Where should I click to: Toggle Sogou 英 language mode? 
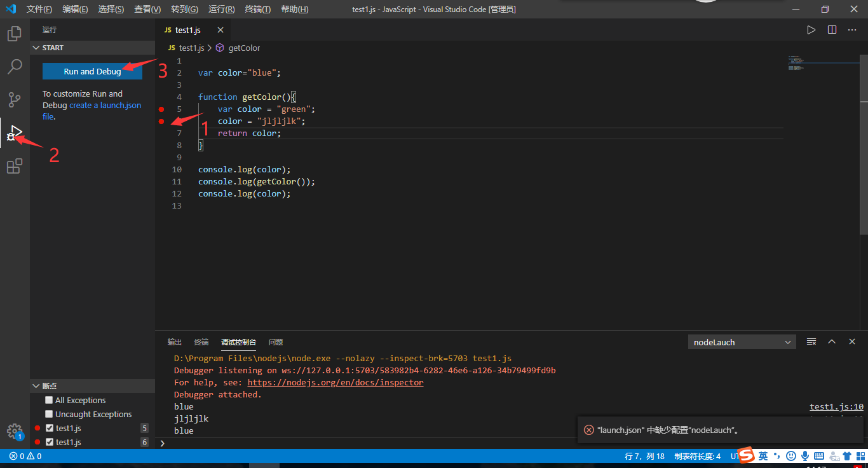tap(763, 456)
